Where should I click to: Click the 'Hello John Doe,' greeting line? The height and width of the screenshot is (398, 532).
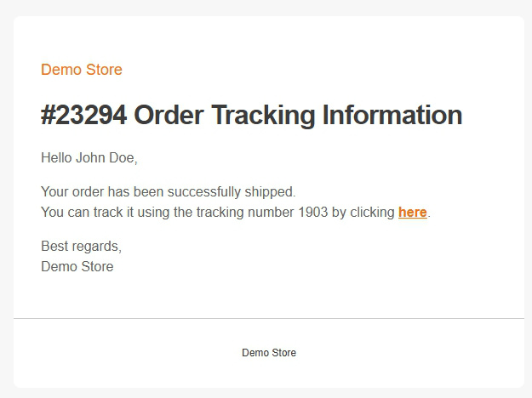[x=89, y=158]
